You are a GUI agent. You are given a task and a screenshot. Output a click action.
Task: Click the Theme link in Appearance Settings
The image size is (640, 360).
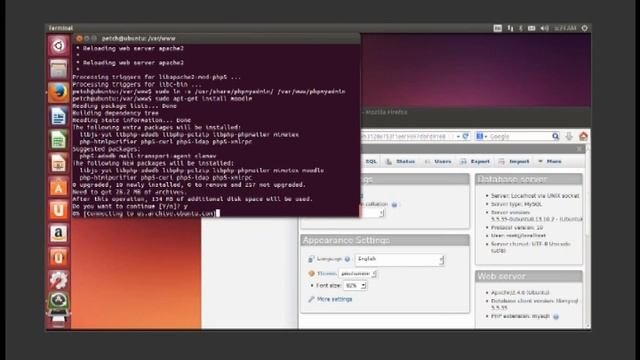pyautogui.click(x=327, y=273)
